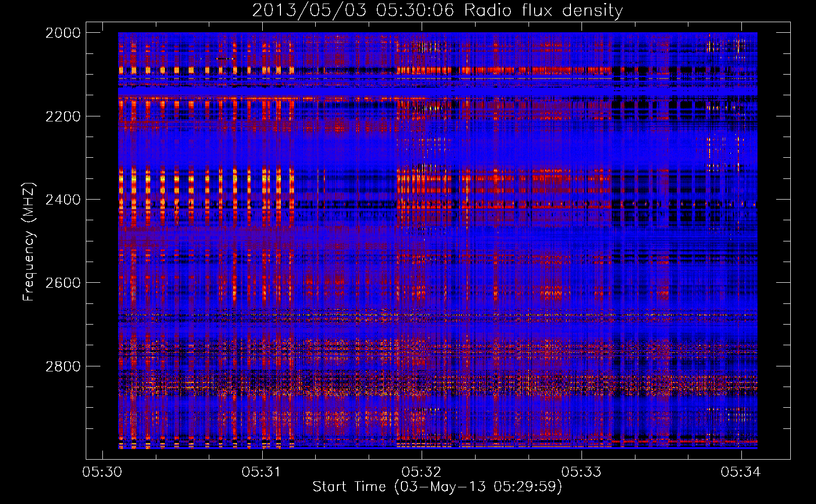Click the 05:30 time tick label
The width and height of the screenshot is (816, 504).
(x=102, y=472)
